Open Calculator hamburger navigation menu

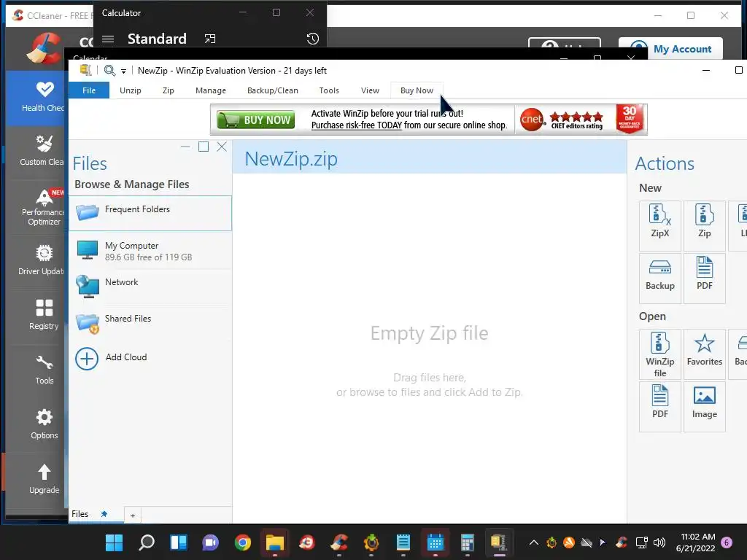click(108, 39)
